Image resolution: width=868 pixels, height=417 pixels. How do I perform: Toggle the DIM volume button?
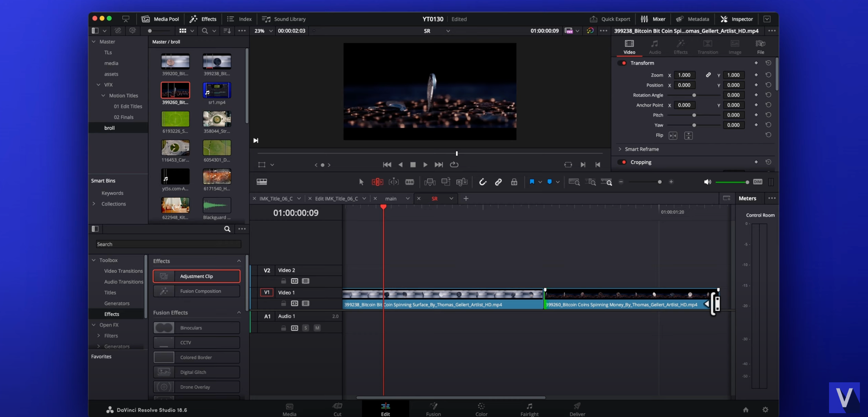(758, 182)
